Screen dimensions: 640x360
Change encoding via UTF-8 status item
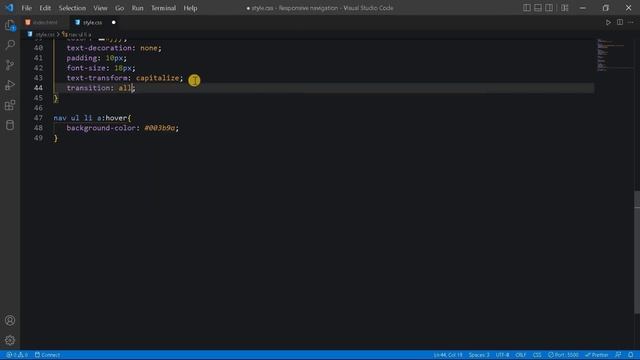tap(502, 355)
